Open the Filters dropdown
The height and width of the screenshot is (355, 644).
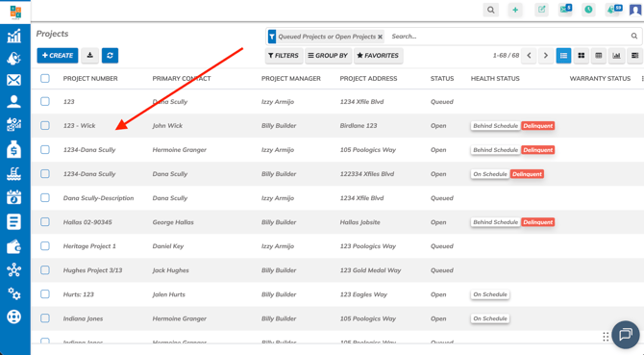pyautogui.click(x=284, y=56)
